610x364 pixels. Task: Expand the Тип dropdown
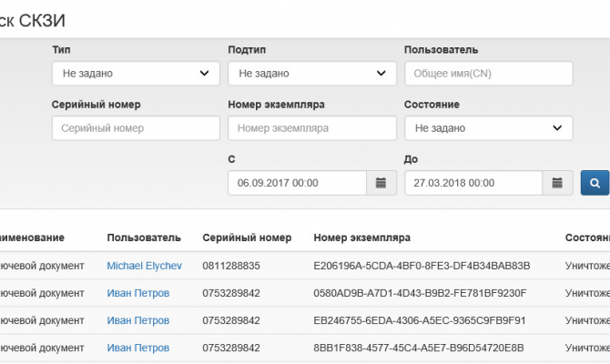pyautogui.click(x=136, y=73)
